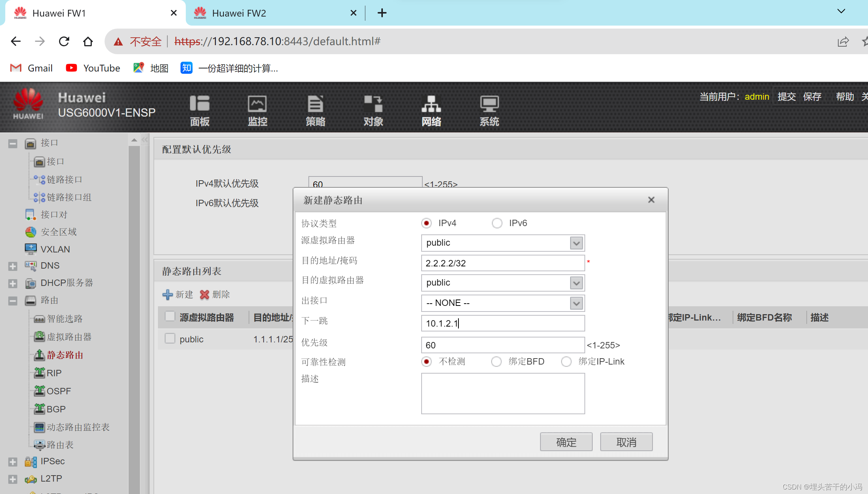Open the 面板 dashboard icon
Viewport: 868px width, 494px height.
[199, 104]
